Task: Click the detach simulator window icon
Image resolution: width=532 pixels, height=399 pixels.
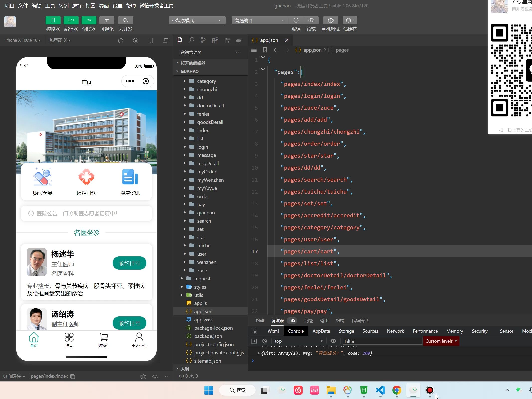Action: click(x=166, y=40)
